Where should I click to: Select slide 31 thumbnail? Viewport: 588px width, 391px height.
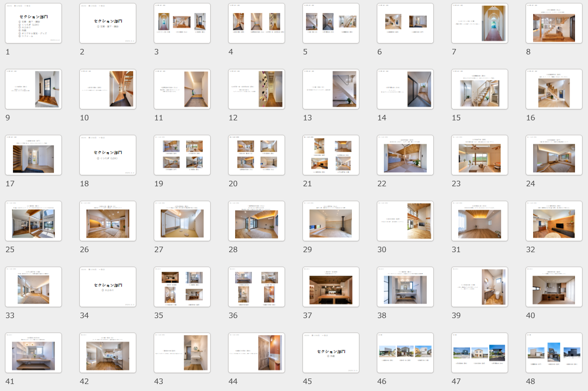click(x=480, y=221)
